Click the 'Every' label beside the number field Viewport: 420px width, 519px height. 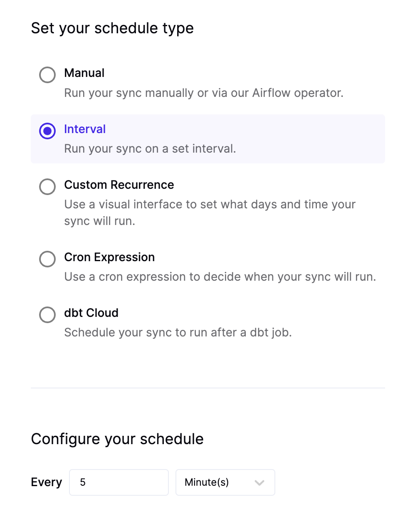click(47, 482)
